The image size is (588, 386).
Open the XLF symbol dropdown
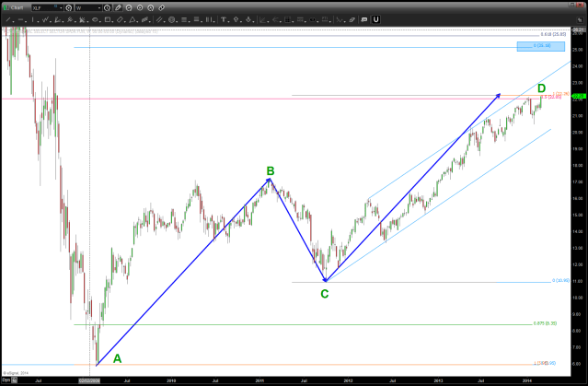coord(61,7)
